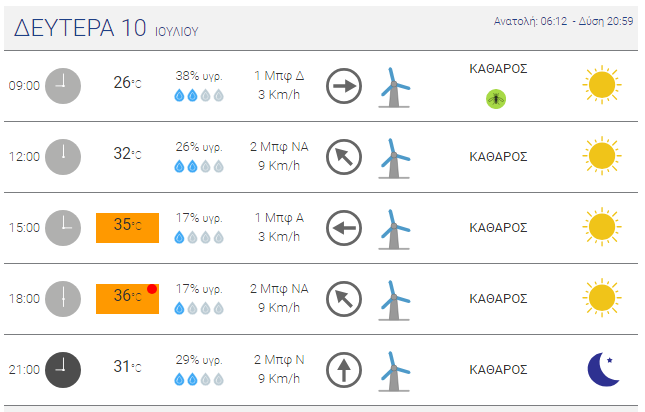Screen dimensions: 645x412
Task: Click the wind turbine icon at 12:00
Action: point(394,158)
